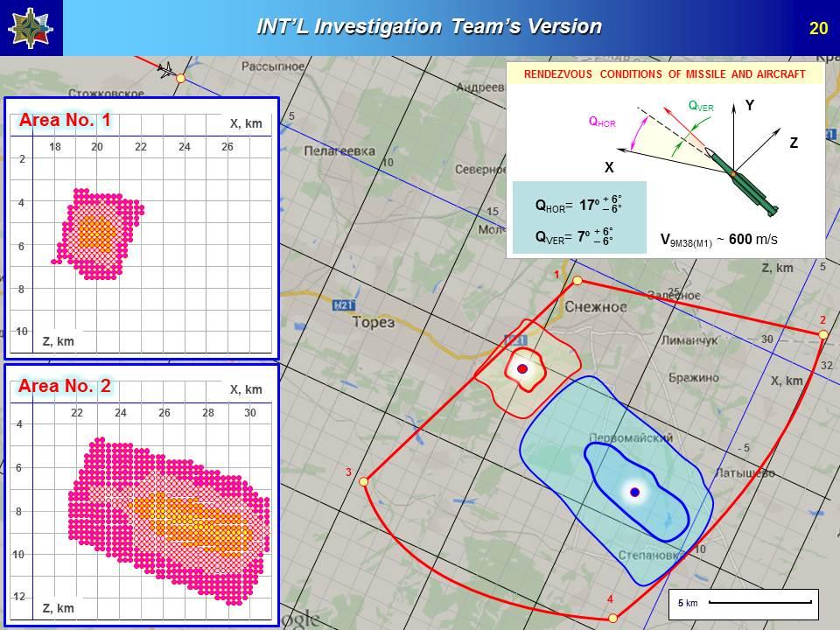Click the QHOR = 17° value in the blue box
The width and height of the screenshot is (840, 630).
tap(578, 205)
